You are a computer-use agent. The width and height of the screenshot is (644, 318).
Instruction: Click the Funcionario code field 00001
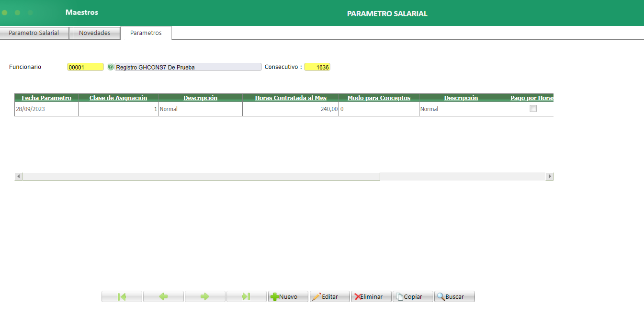(85, 67)
